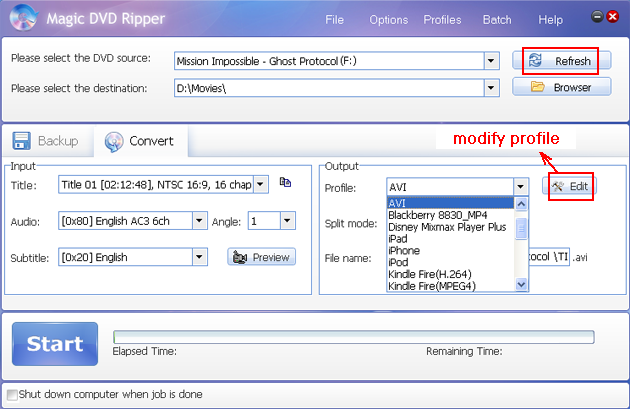Switch to the Backup tab
The width and height of the screenshot is (630, 409).
pos(48,141)
